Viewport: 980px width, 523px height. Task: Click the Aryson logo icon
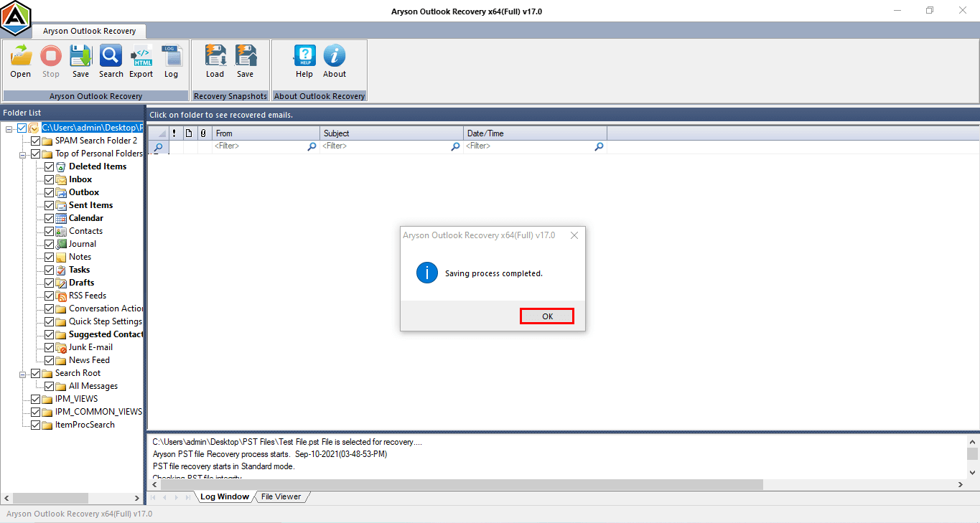(16, 17)
